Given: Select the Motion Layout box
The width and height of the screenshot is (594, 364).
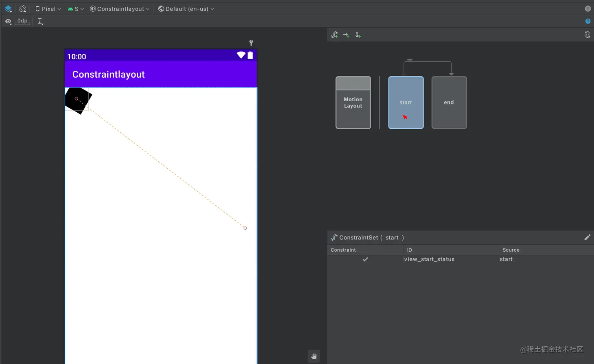Looking at the screenshot, I should pos(353,102).
